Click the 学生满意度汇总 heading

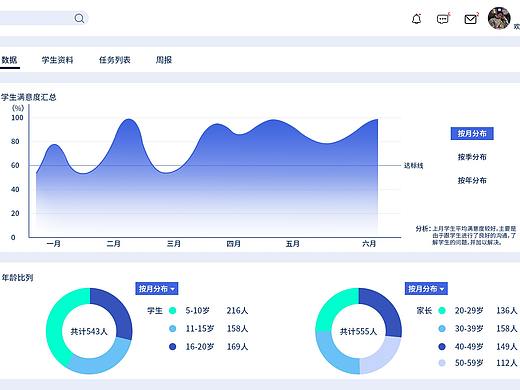tap(29, 97)
